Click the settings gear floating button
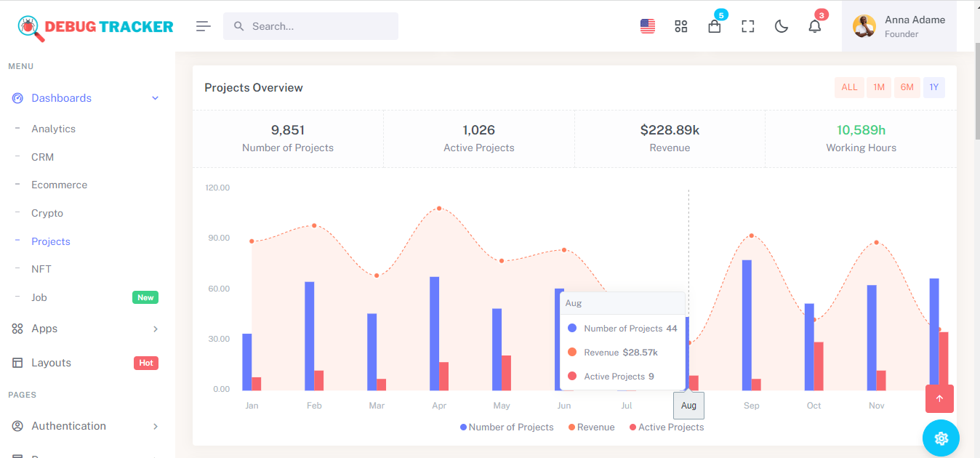 pos(941,438)
